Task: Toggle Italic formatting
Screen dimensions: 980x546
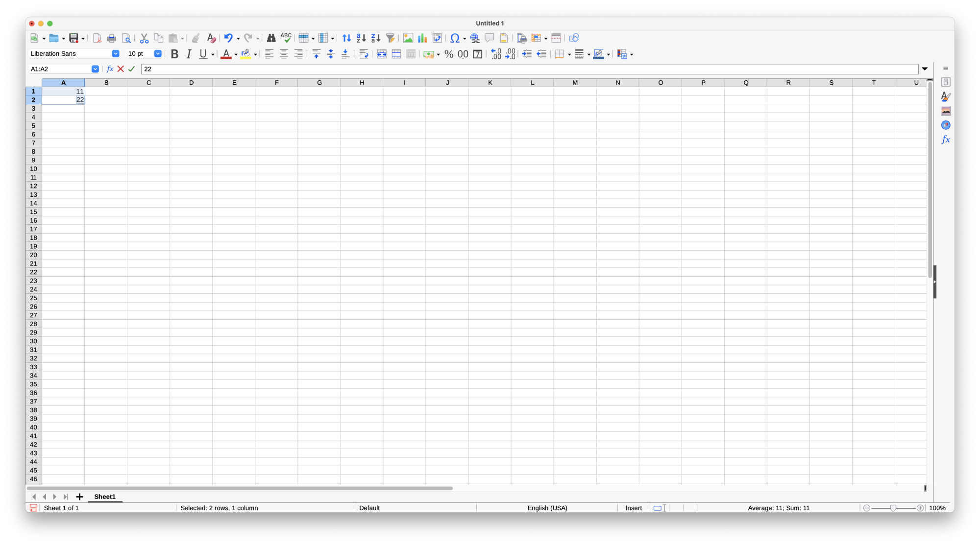Action: click(189, 54)
